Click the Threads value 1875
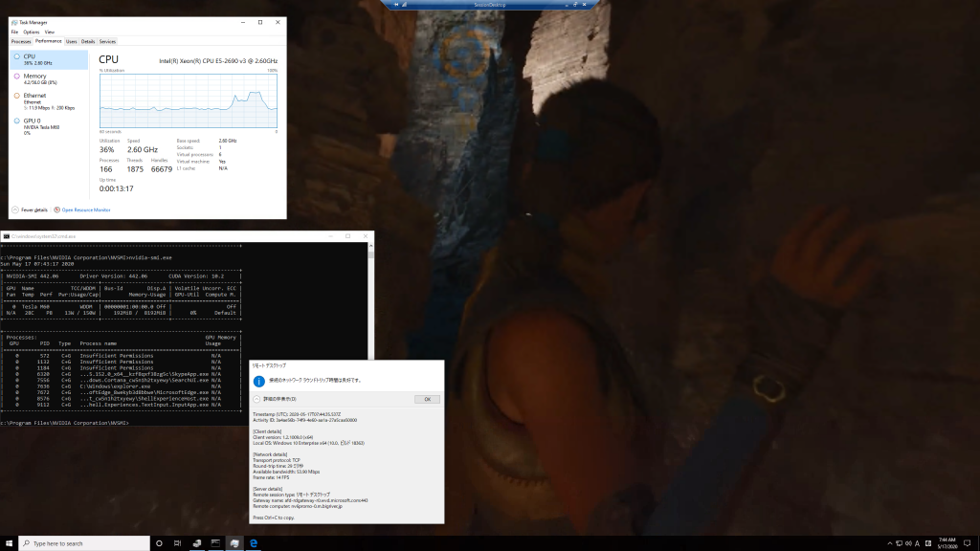The width and height of the screenshot is (980, 551). (x=135, y=169)
